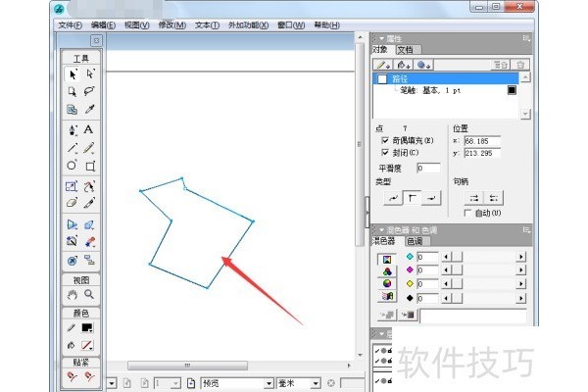588x392 pixels.
Task: Switch mixer to system color picker
Action: 387,296
